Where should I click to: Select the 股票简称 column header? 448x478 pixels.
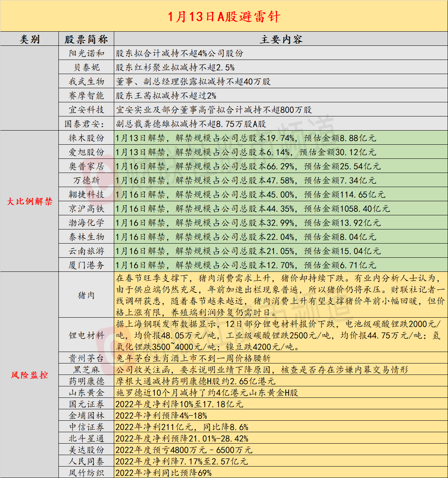(86, 39)
